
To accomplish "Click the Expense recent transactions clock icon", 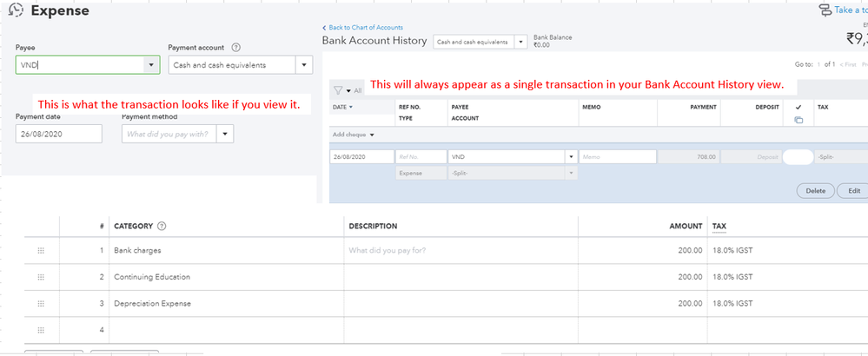I will pyautogui.click(x=15, y=11).
